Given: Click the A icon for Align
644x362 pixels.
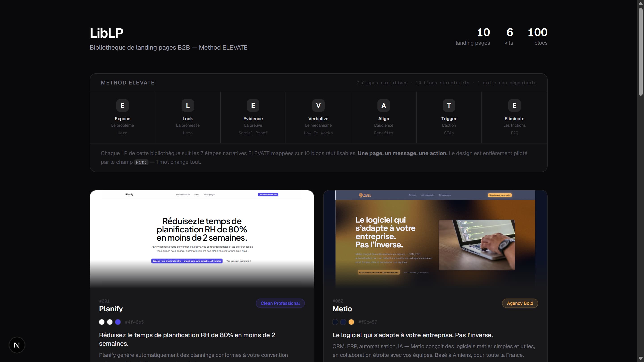Looking at the screenshot, I should point(383,105).
